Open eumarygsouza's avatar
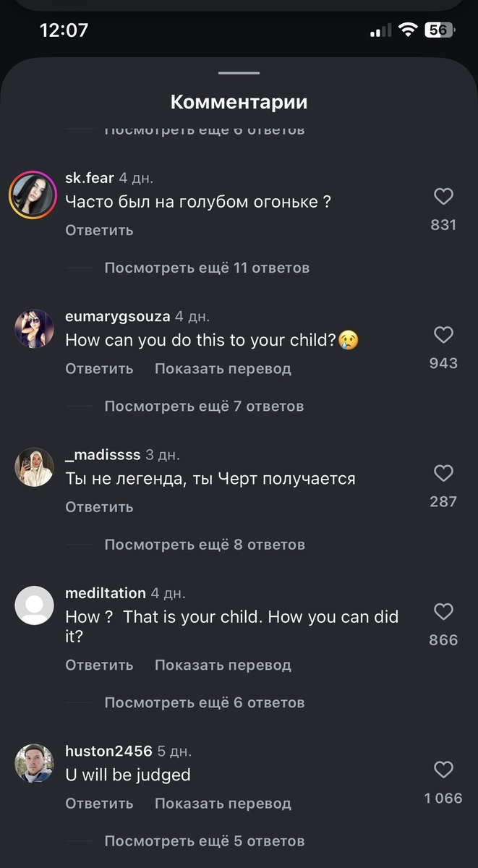The image size is (478, 868). point(34,329)
